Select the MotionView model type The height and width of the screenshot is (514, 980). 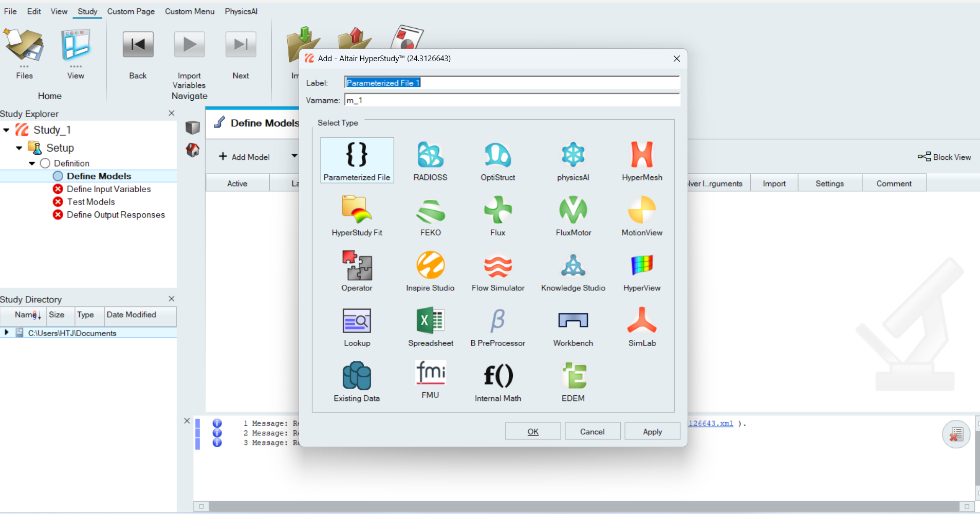(642, 215)
